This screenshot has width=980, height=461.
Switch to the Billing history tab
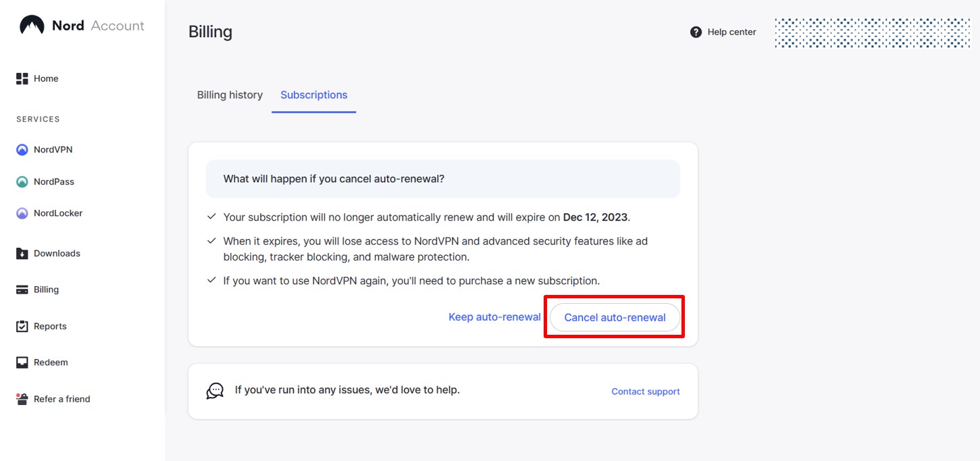click(230, 94)
